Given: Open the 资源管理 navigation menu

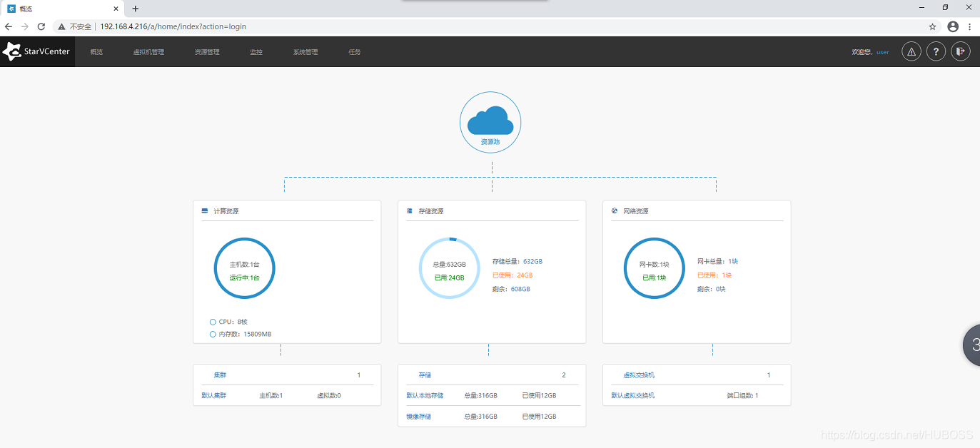Looking at the screenshot, I should [207, 52].
